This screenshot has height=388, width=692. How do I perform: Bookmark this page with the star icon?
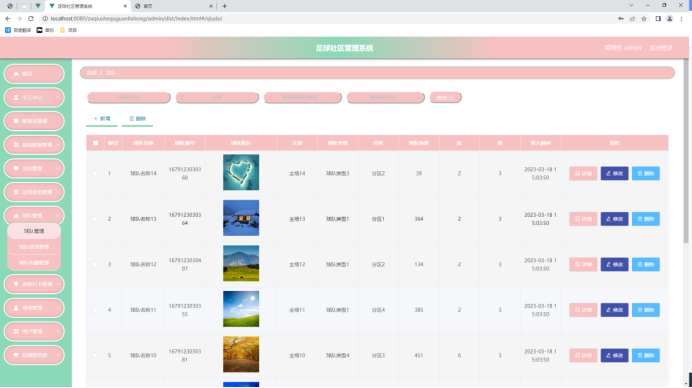pyautogui.click(x=644, y=19)
